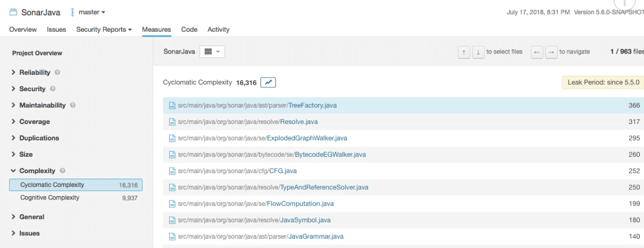This screenshot has height=248, width=644.
Task: Click the SonarJava project icon in header
Action: click(13, 13)
